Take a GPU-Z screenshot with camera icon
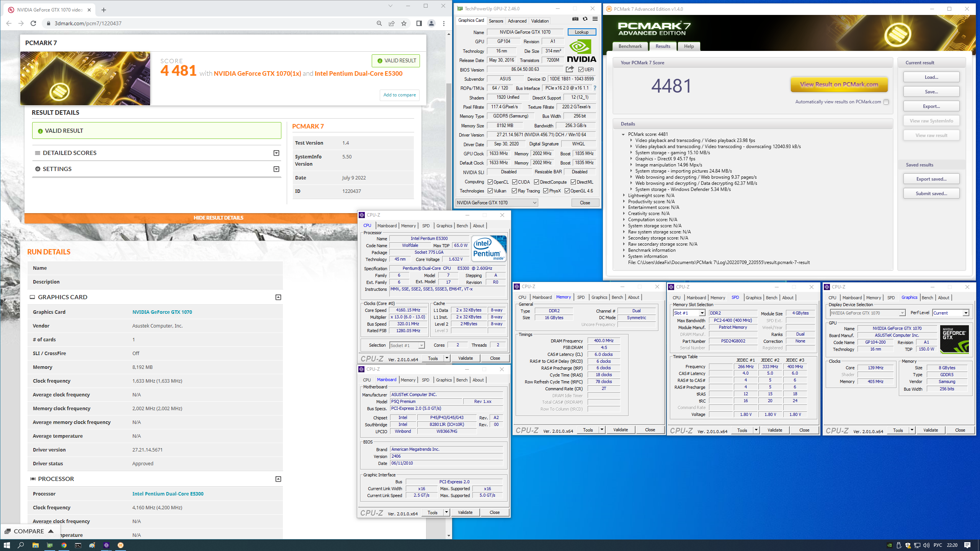 click(575, 19)
